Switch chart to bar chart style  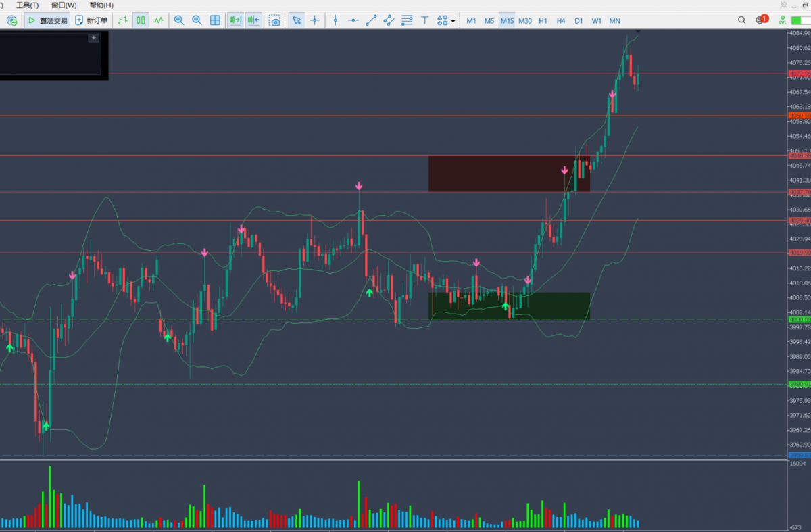[122, 20]
